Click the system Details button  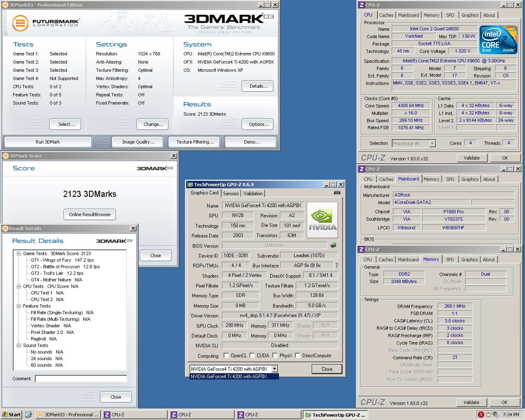(258, 86)
